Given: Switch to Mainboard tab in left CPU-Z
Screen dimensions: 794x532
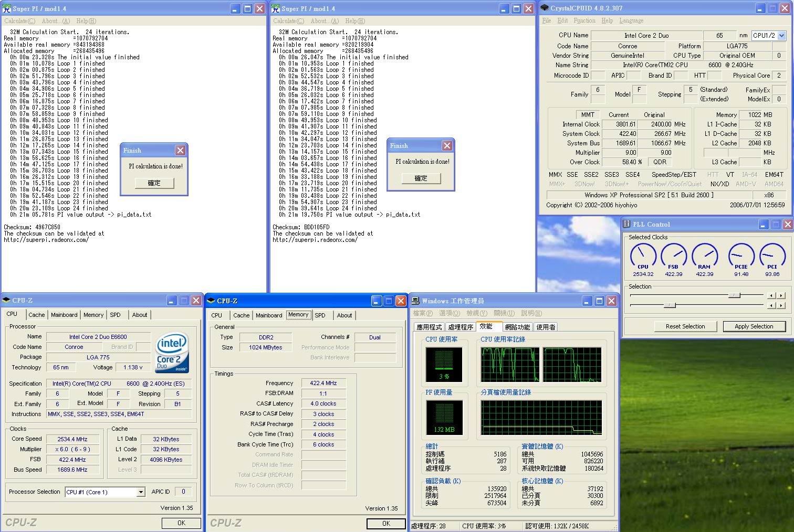Looking at the screenshot, I should (x=64, y=315).
